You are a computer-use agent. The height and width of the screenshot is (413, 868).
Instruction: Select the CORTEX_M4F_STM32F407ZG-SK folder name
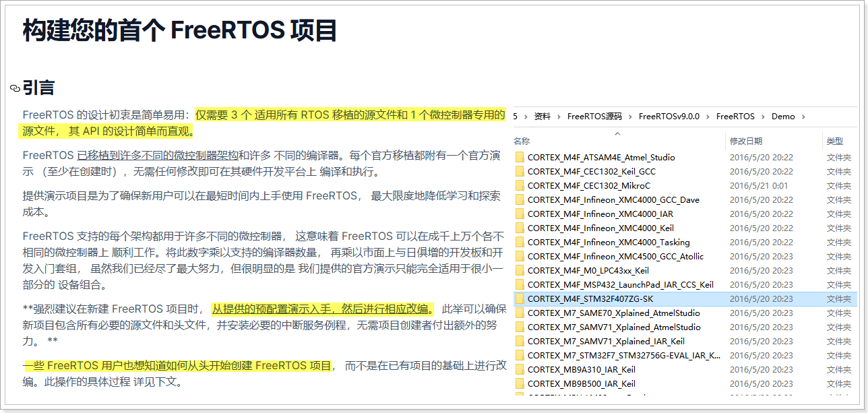590,298
